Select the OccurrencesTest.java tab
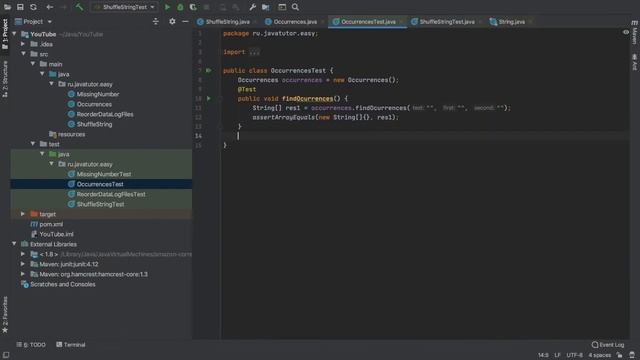Viewport: 640px width, 360px height. (367, 22)
